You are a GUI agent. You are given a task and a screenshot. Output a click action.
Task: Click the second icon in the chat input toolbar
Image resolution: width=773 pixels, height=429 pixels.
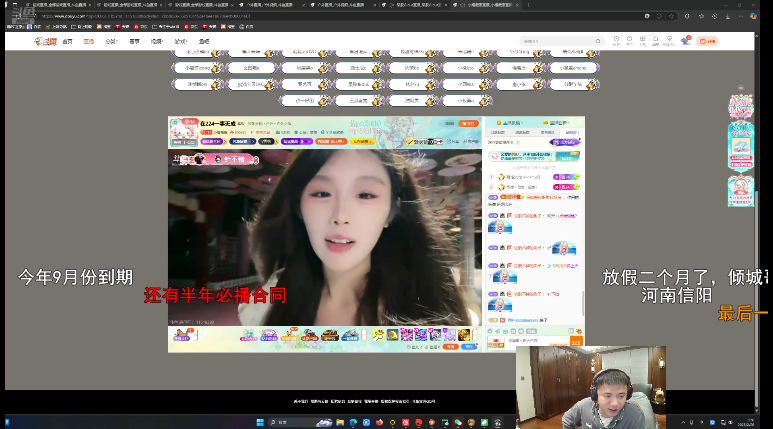click(498, 331)
